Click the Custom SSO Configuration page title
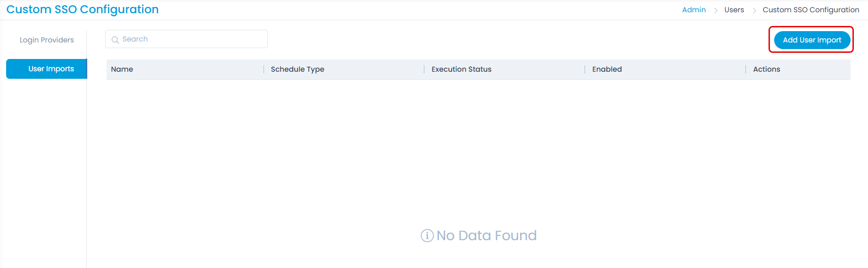 coord(83,9)
